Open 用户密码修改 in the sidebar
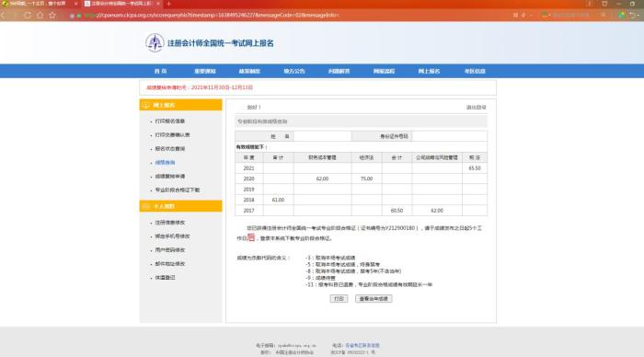The width and height of the screenshot is (644, 357). tap(170, 250)
